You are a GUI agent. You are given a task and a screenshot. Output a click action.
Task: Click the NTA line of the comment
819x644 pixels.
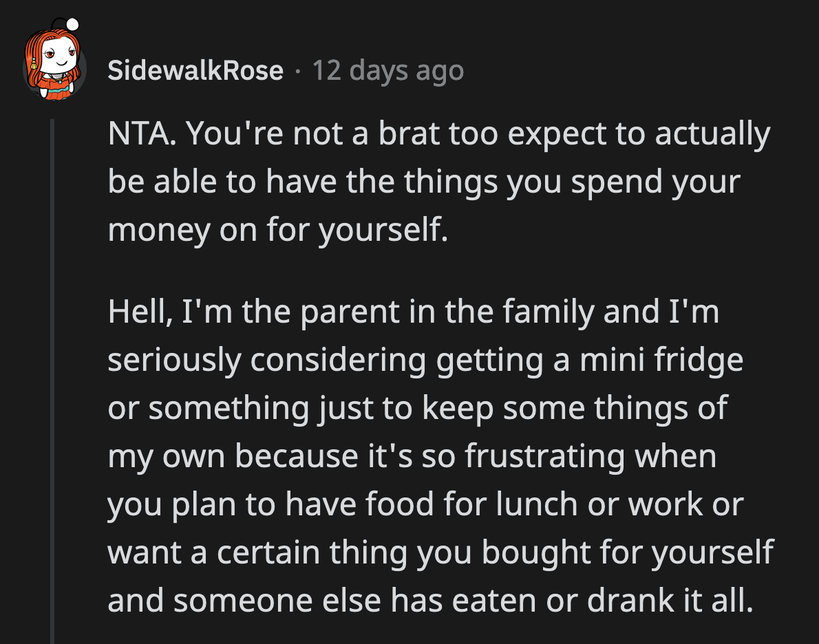tap(438, 134)
